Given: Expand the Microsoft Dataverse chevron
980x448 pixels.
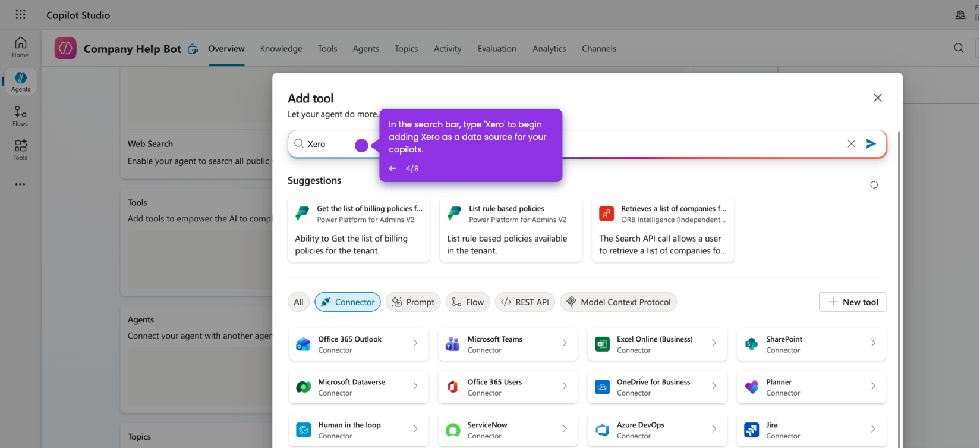Looking at the screenshot, I should click(415, 386).
